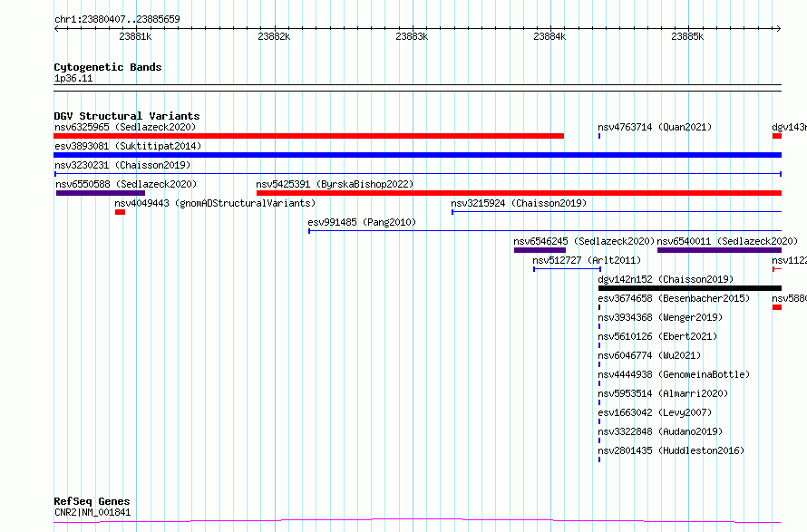This screenshot has height=532, width=807.
Task: Click the Cytogenetic Bands track heading
Action: tap(108, 67)
